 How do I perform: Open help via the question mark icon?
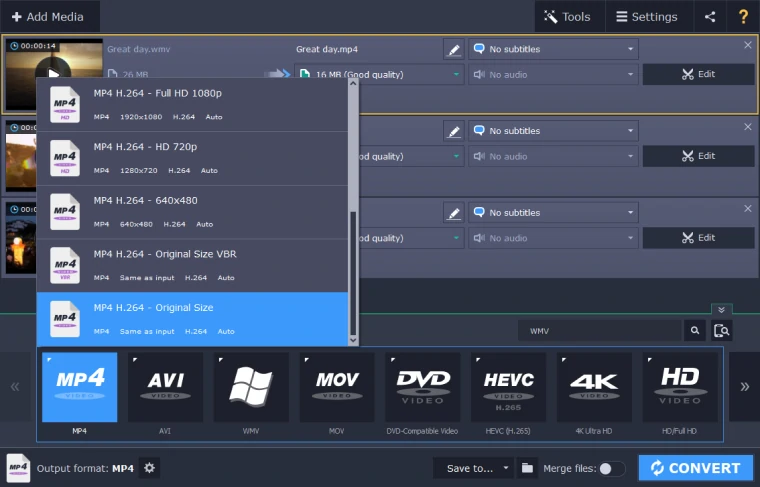(x=743, y=16)
